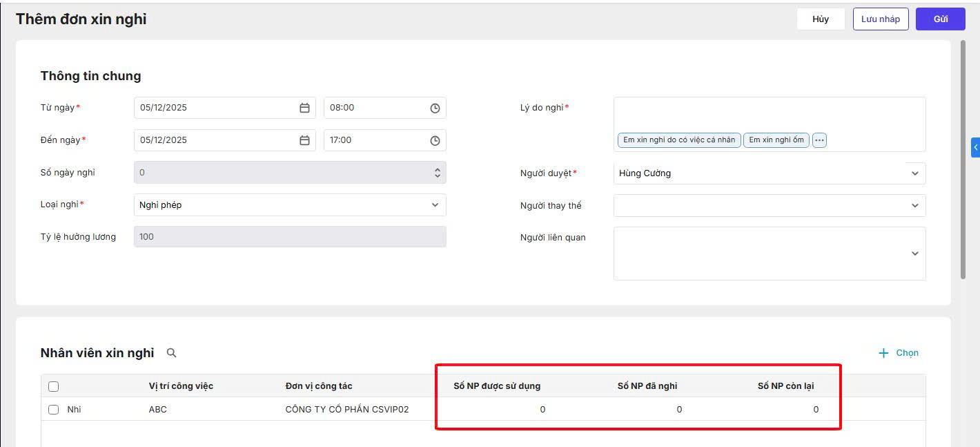Image resolution: width=980 pixels, height=447 pixels.
Task: Select the 'Em xin nghỉ ốm' tag
Action: [x=776, y=140]
